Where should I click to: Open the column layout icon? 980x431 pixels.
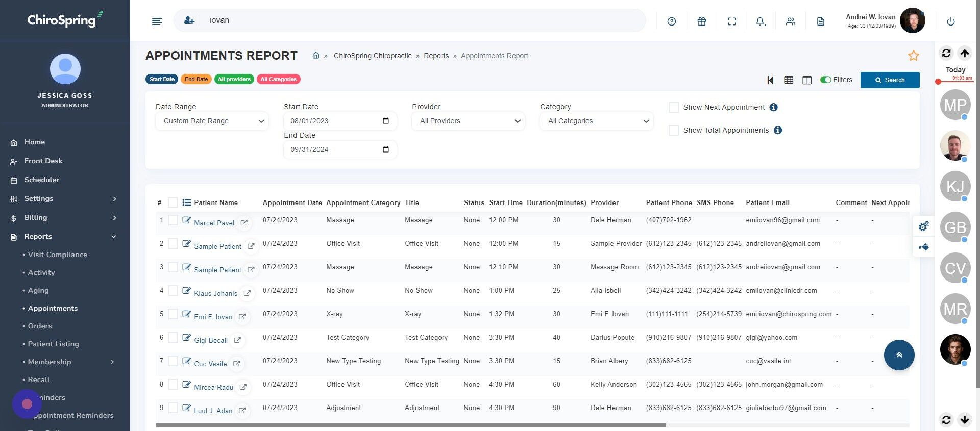click(x=807, y=80)
